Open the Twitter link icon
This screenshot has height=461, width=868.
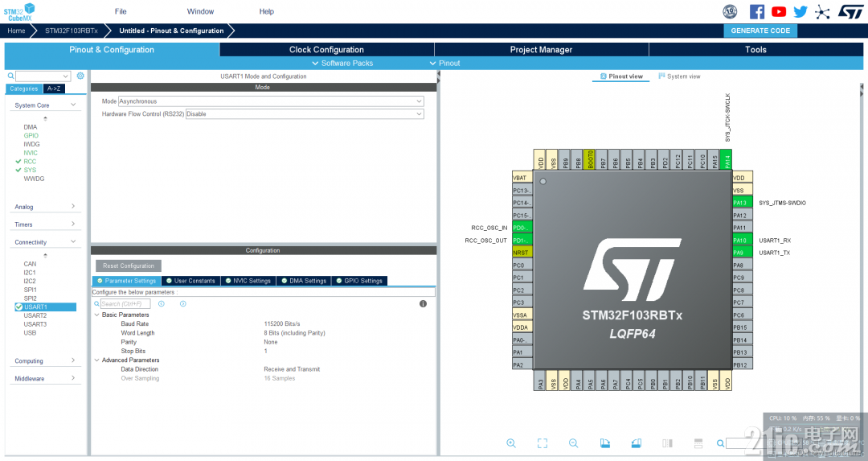click(800, 11)
